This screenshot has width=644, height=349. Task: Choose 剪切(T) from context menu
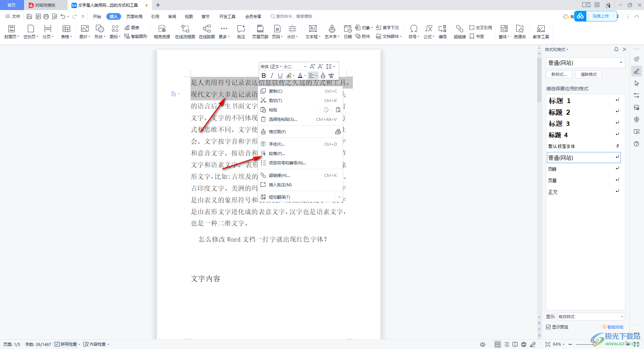coord(301,100)
